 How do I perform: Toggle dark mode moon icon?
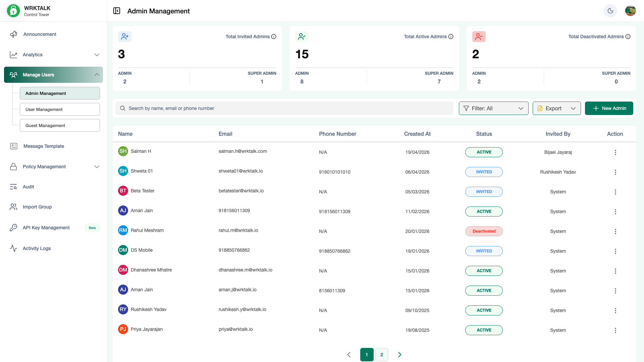(610, 11)
